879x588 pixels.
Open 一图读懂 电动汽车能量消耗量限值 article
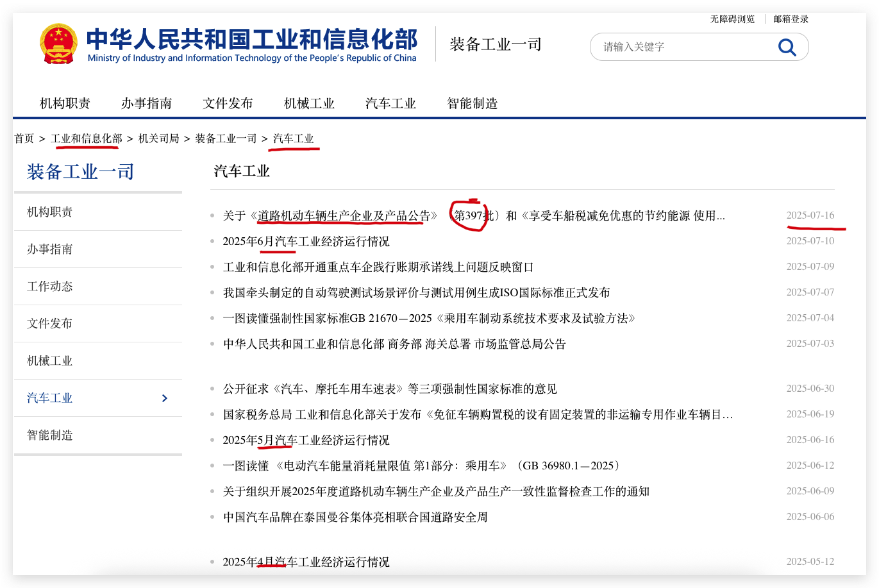pos(421,466)
